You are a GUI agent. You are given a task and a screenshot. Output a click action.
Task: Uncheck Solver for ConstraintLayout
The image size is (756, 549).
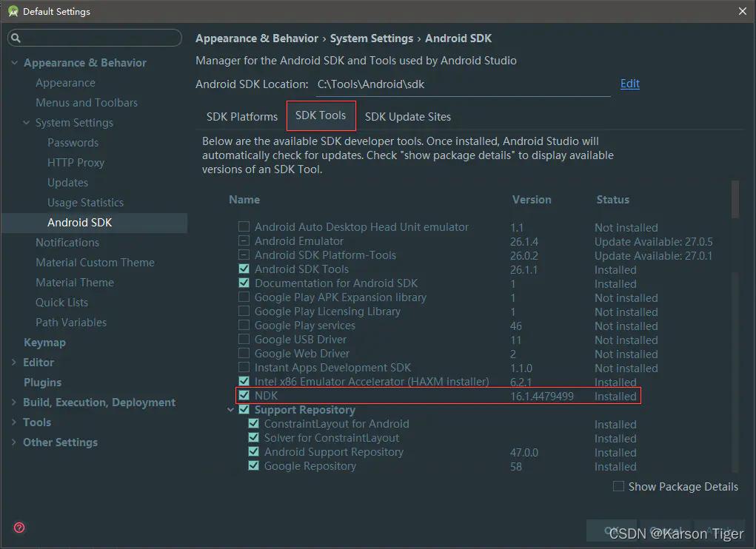pos(254,437)
